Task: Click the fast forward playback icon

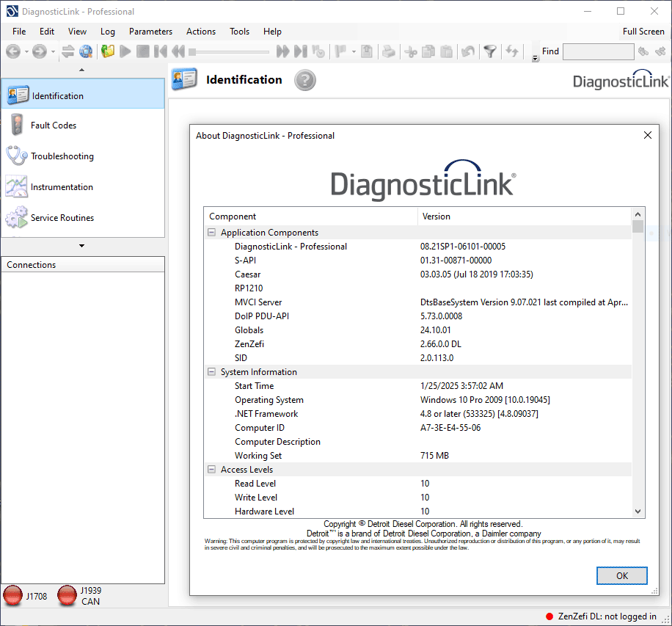Action: (x=283, y=51)
